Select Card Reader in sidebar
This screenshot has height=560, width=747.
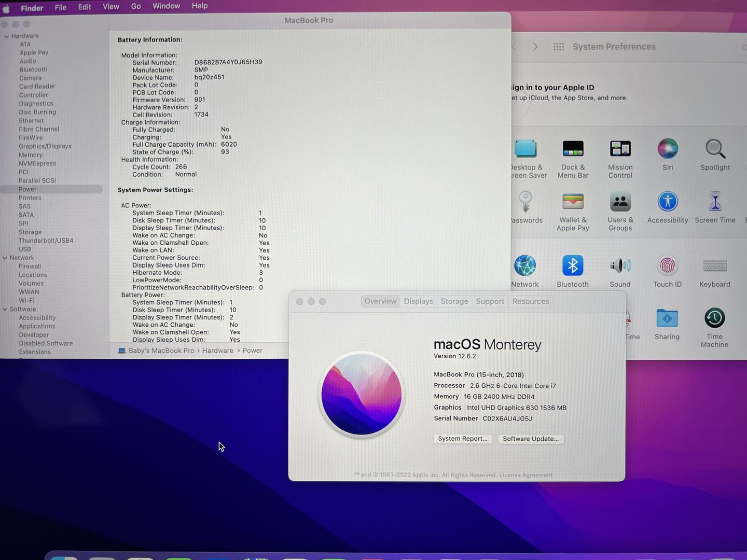pos(37,87)
